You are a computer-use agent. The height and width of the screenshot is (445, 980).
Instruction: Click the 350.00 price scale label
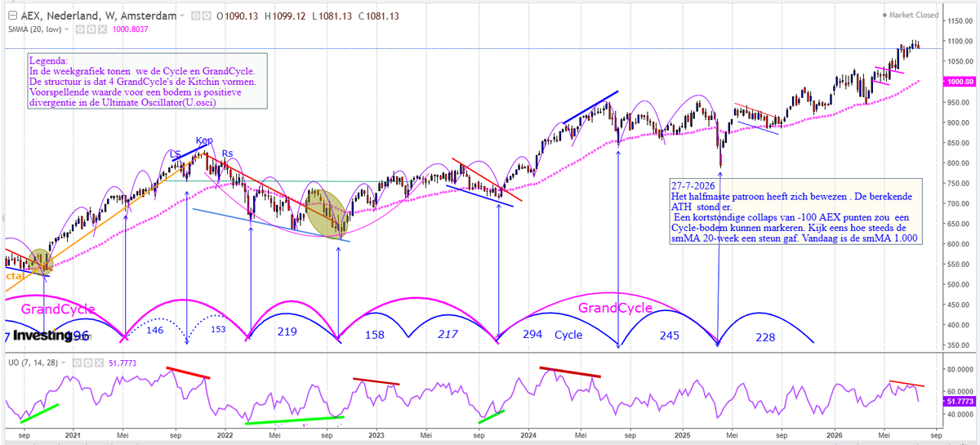tap(957, 346)
